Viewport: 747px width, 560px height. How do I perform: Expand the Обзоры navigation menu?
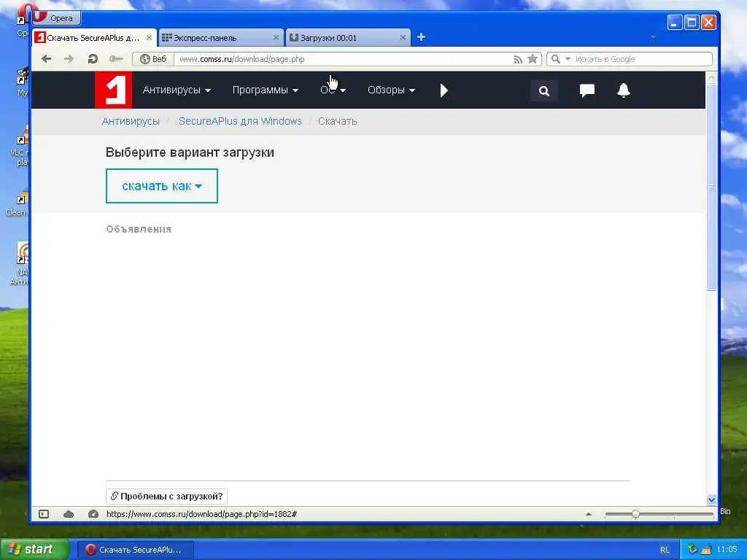click(x=391, y=90)
